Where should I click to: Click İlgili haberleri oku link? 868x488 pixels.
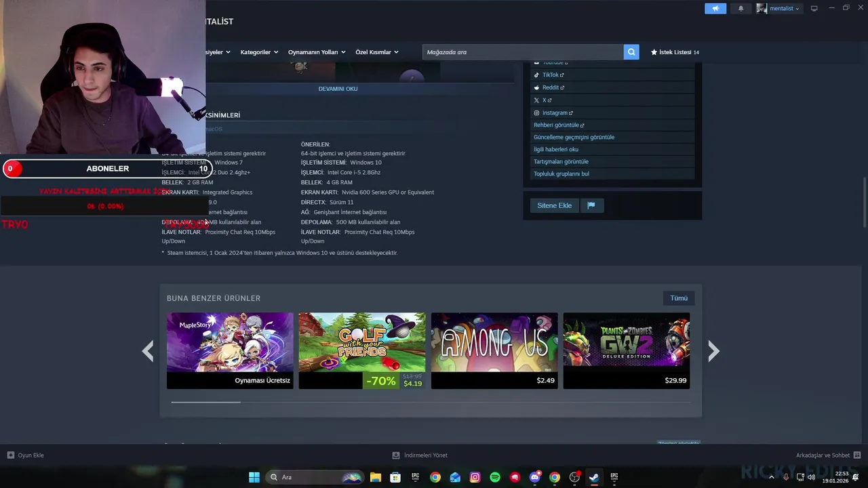click(x=556, y=150)
